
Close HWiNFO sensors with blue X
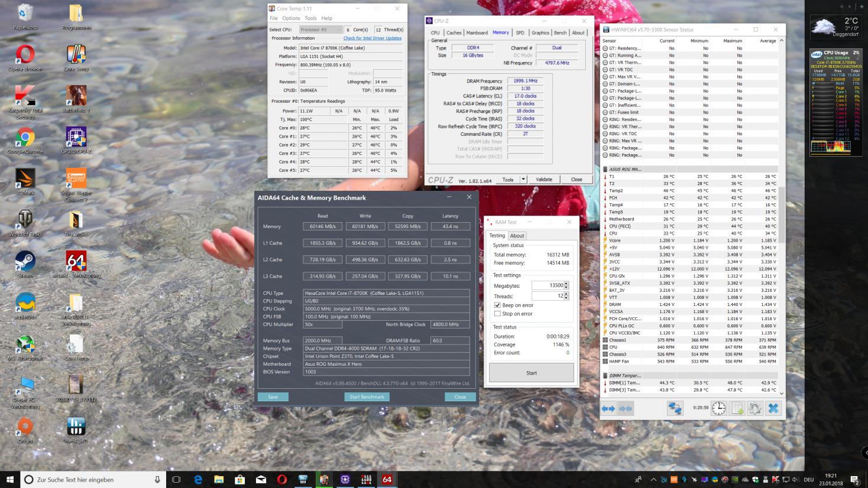point(773,408)
